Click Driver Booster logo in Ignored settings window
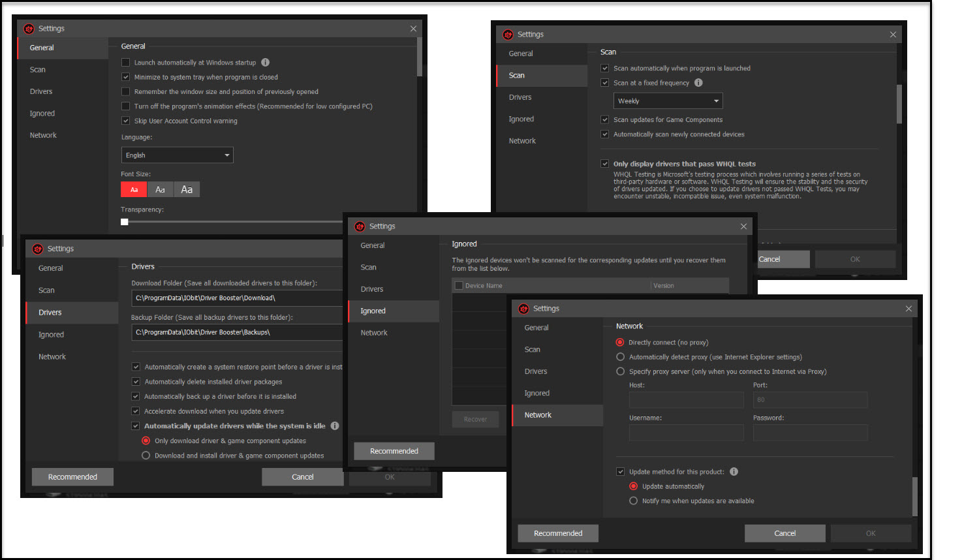979x560 pixels. 360,226
